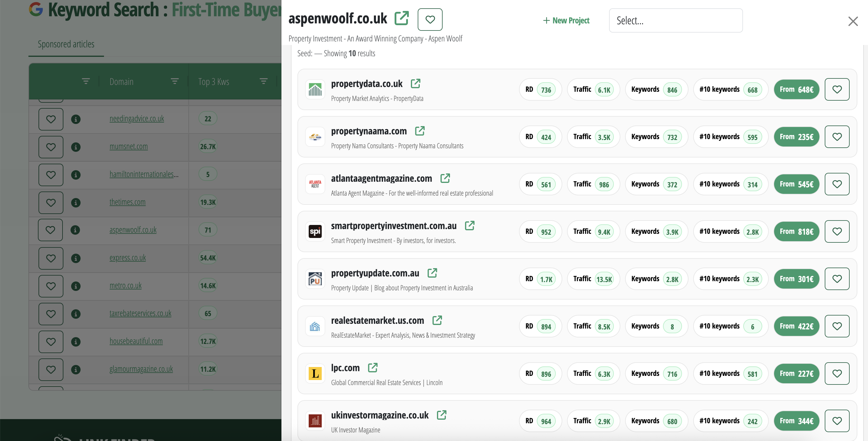Click the lpc.com yellow L logo
Image resolution: width=868 pixels, height=441 pixels.
[315, 374]
